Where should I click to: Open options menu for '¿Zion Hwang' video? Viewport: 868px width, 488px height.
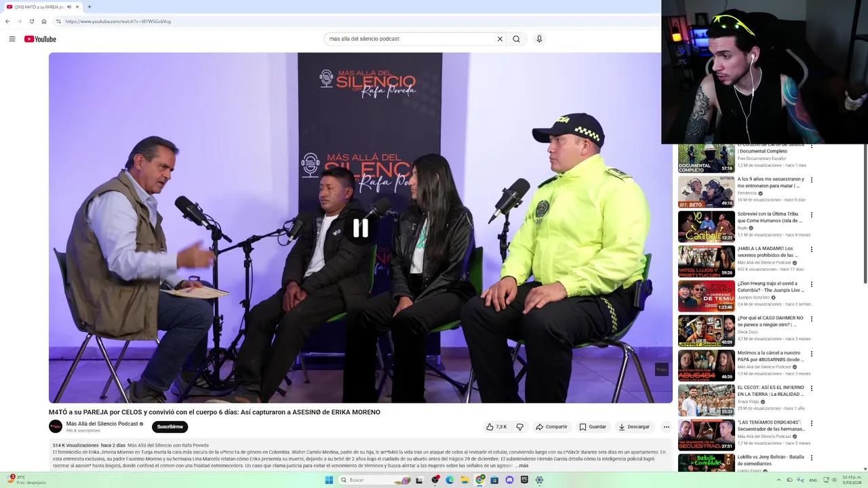(x=811, y=285)
